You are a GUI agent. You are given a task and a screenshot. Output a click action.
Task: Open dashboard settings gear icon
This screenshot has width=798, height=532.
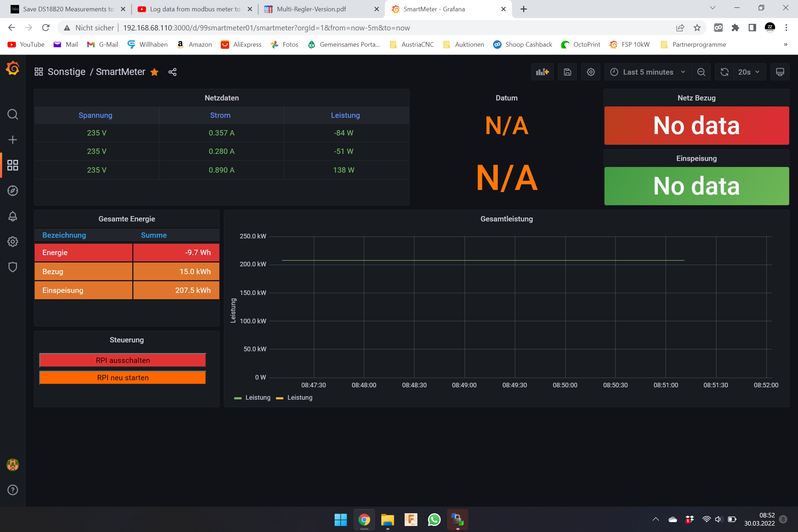(591, 72)
